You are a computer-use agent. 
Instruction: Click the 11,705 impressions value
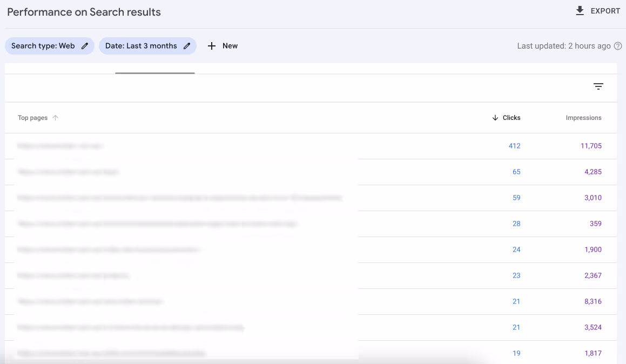(x=591, y=146)
